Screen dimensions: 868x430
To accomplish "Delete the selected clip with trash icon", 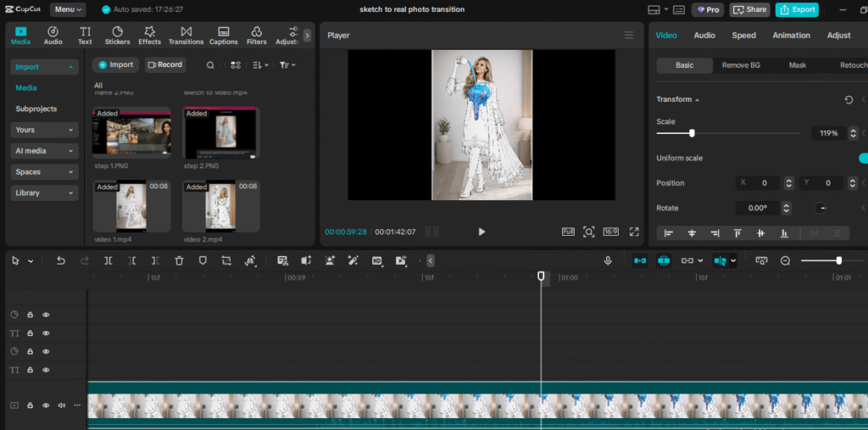I will [x=179, y=260].
